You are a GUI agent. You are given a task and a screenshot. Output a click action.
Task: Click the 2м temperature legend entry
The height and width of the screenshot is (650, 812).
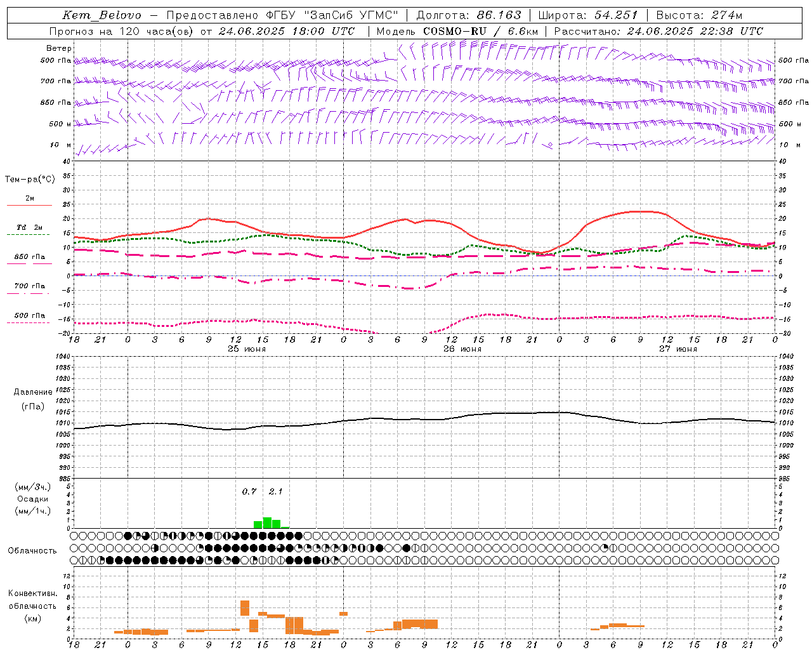click(x=30, y=199)
